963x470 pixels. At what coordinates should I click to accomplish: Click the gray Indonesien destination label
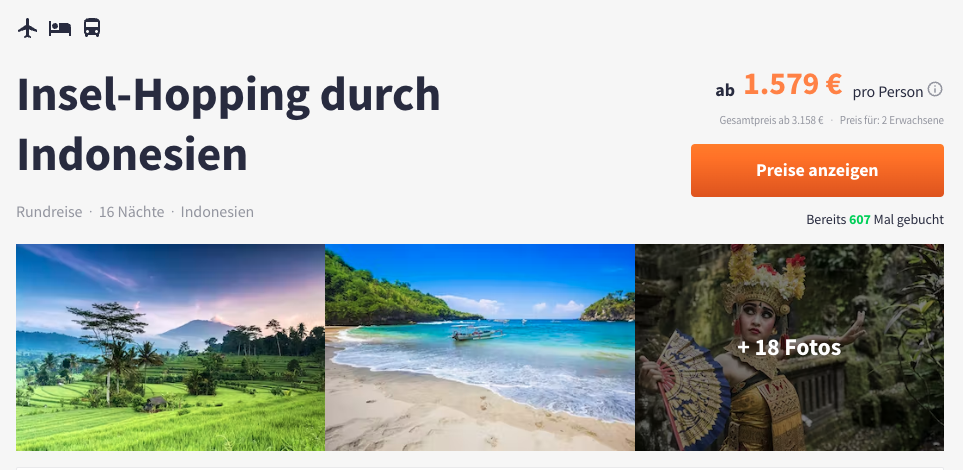pos(217,212)
